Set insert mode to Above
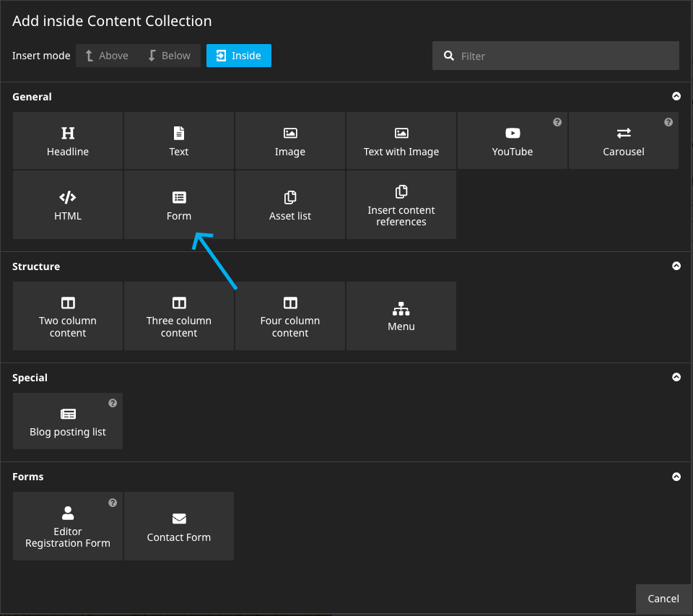 tap(107, 56)
